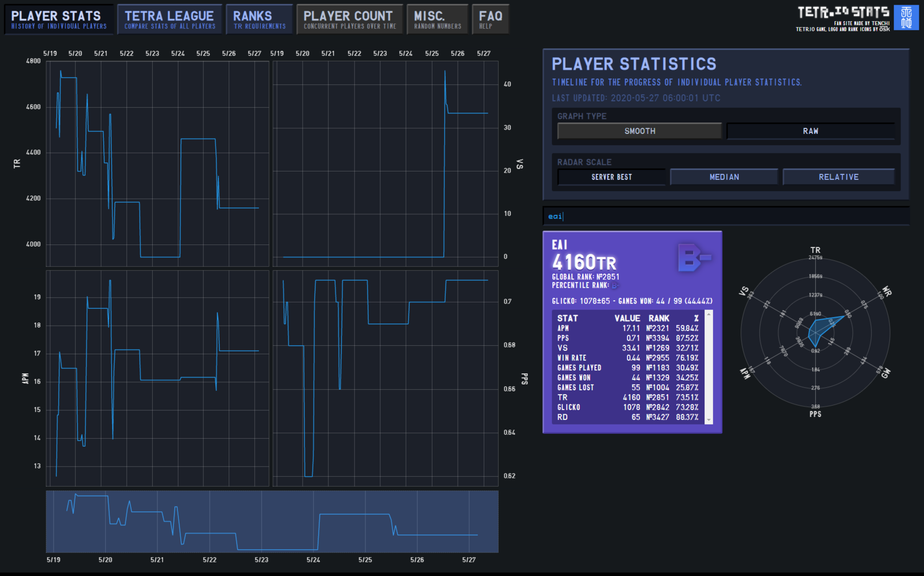Image resolution: width=924 pixels, height=576 pixels.
Task: Click the Last Updated timestamp text
Action: (636, 98)
